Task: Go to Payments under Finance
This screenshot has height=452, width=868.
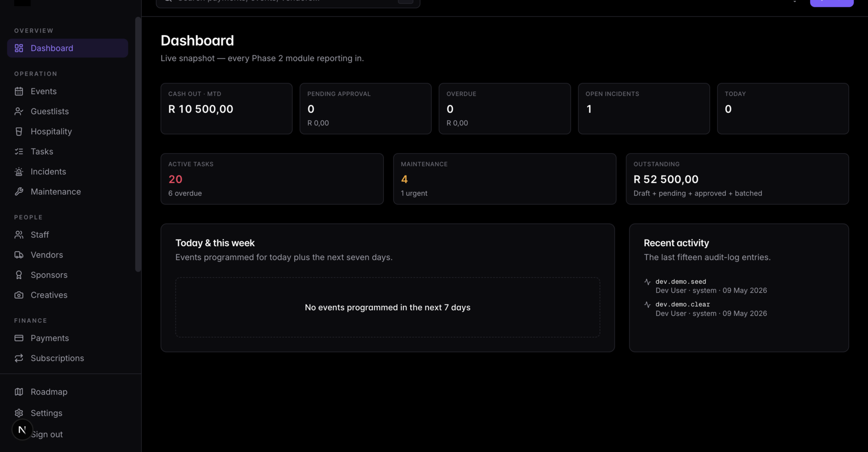Action: pyautogui.click(x=68, y=338)
